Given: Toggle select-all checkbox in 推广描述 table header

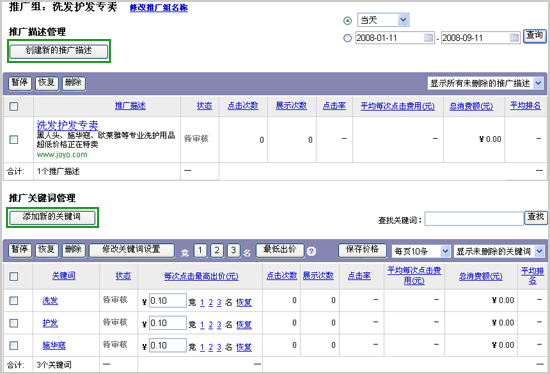Looking at the screenshot, I should coord(14,106).
